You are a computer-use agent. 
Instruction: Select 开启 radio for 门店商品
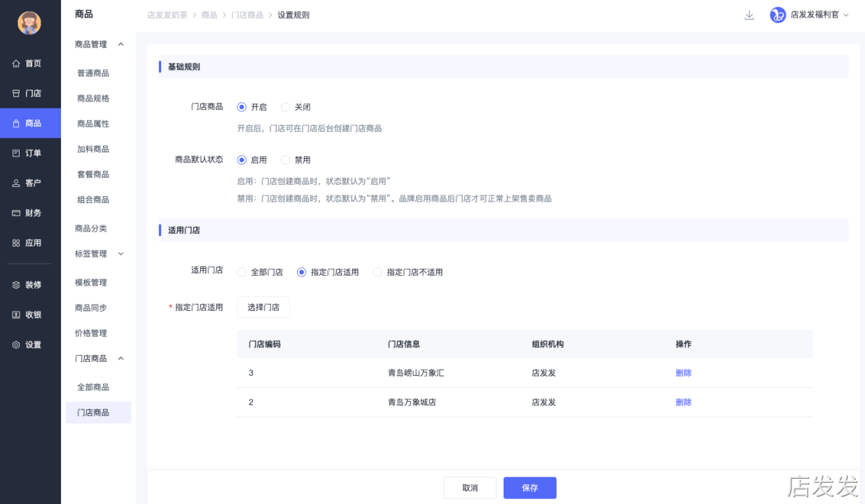(242, 107)
